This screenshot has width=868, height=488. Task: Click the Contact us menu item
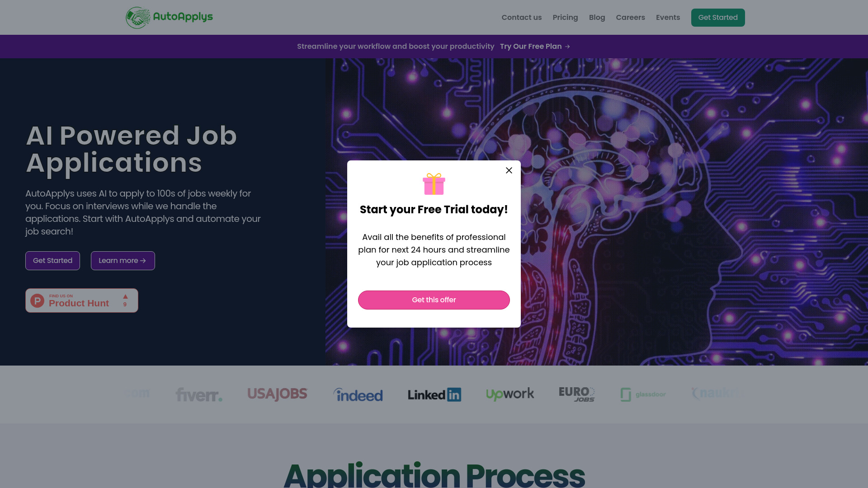click(522, 17)
